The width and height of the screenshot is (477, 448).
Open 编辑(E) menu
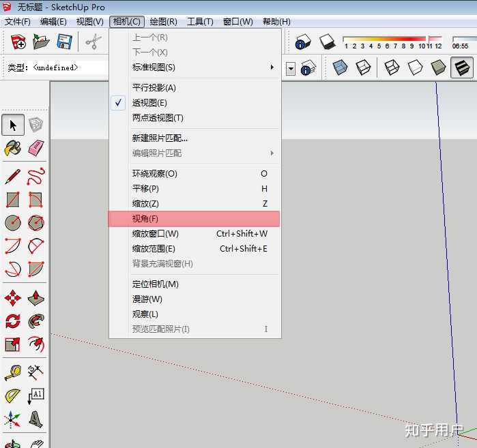(x=53, y=22)
